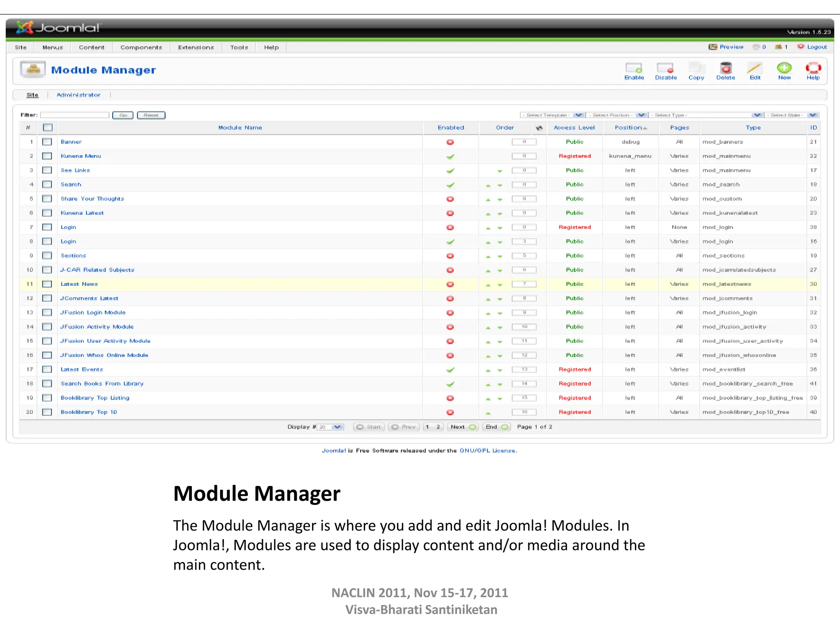Image resolution: width=840 pixels, height=630 pixels.
Task: Check the JFusion Login Module checkbox
Action: point(47,313)
